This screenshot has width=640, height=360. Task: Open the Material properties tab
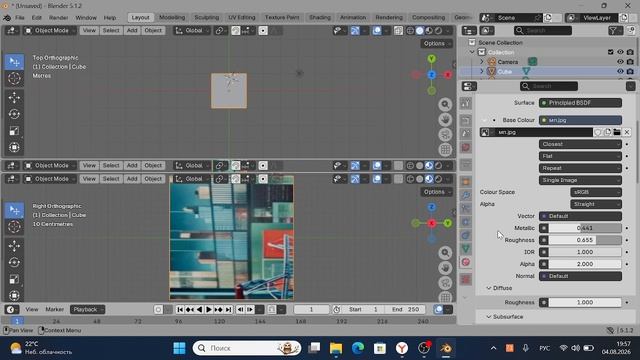[x=466, y=262]
